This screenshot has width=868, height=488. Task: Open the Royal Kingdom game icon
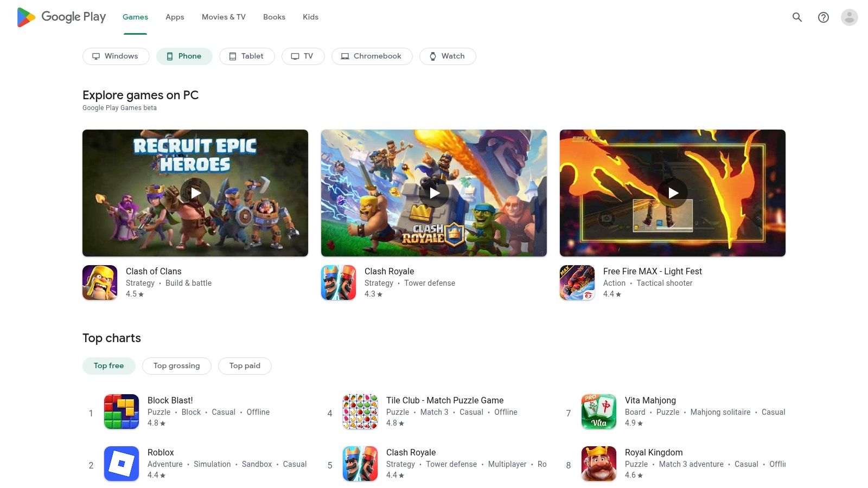tap(599, 464)
